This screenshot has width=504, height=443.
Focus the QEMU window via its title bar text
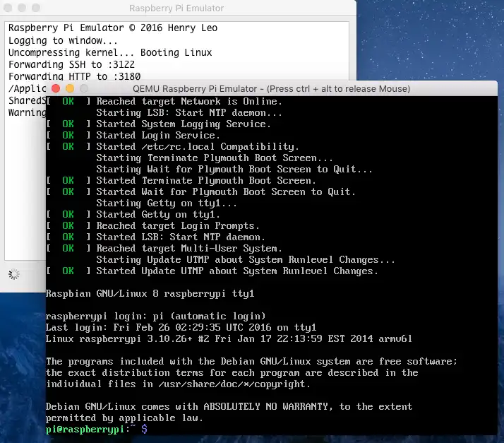tap(271, 89)
